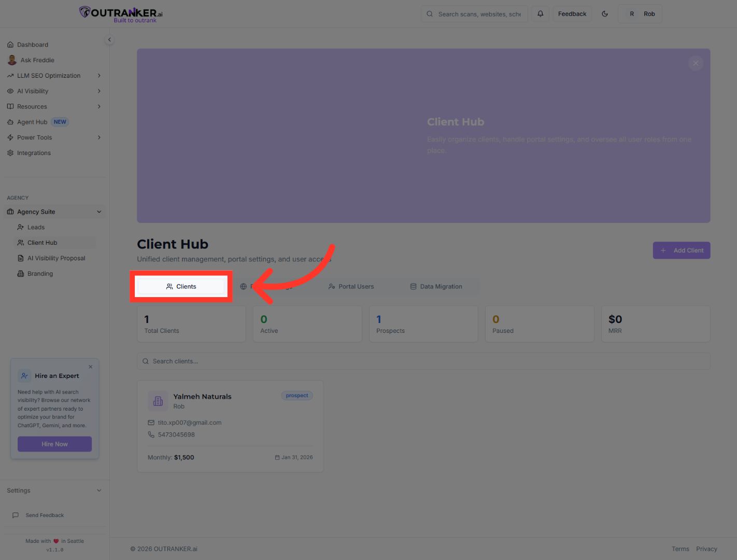Open the Feedback button in top bar
This screenshot has width=737, height=560.
click(572, 14)
